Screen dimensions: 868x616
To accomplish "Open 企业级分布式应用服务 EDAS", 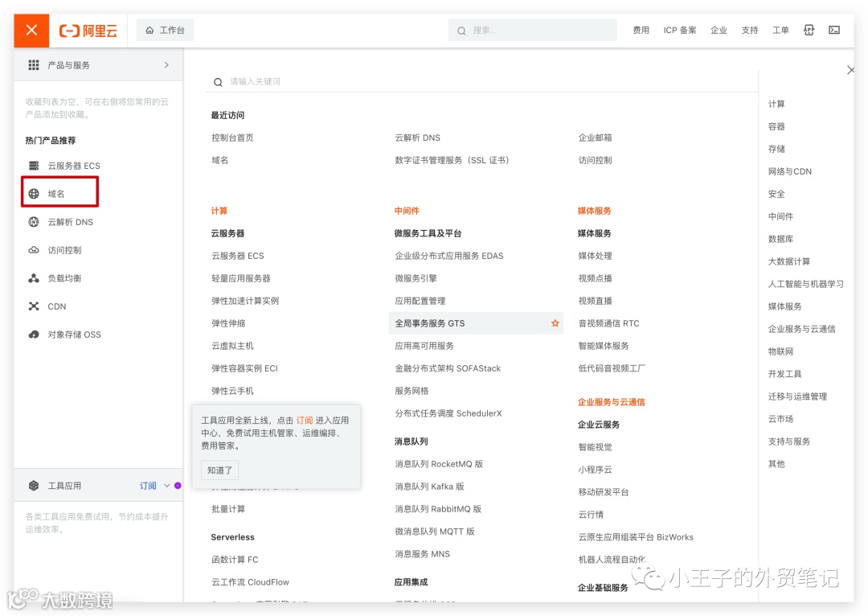I will [x=449, y=256].
